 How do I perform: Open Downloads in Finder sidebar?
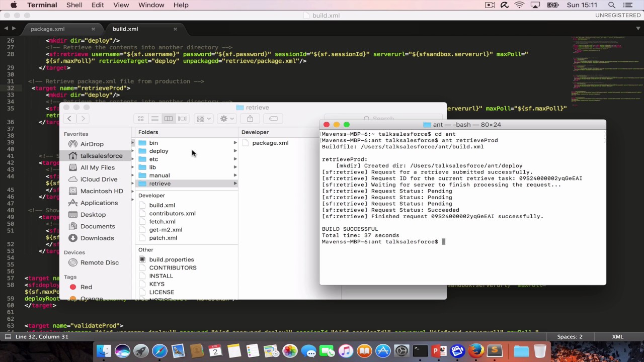(97, 238)
